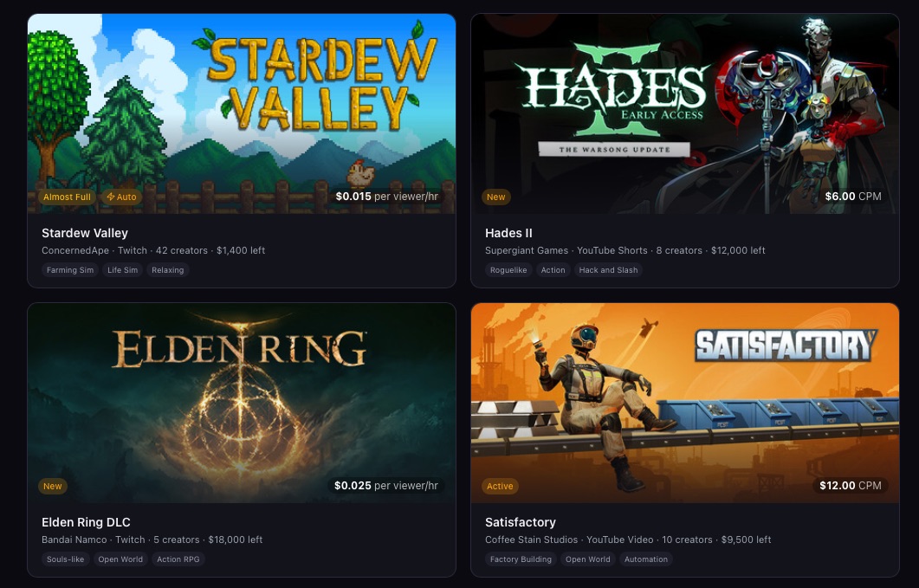919x588 pixels.
Task: Open the Elden Ring banner image
Action: tap(242, 403)
